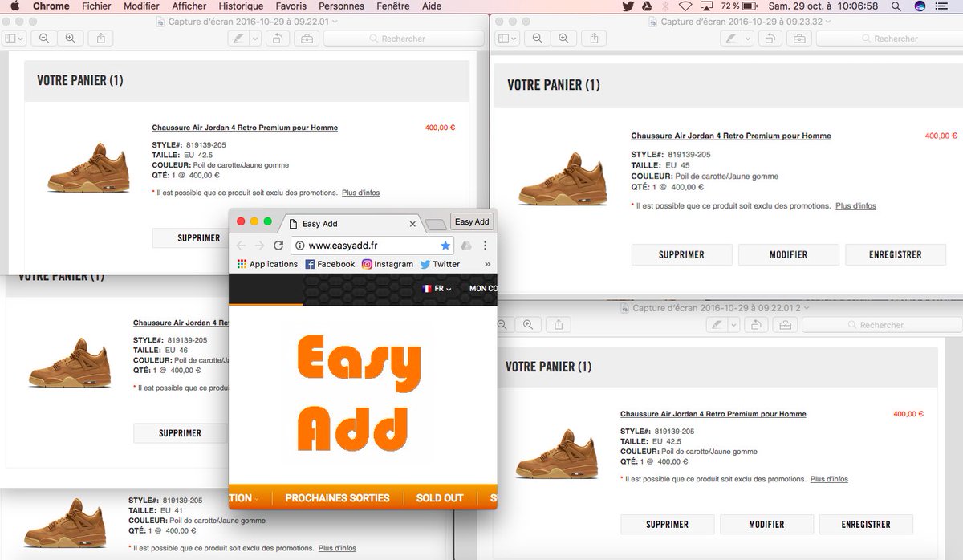Share the 09.22.01 2 capture from Preview
This screenshot has width=963, height=560.
coord(559,324)
